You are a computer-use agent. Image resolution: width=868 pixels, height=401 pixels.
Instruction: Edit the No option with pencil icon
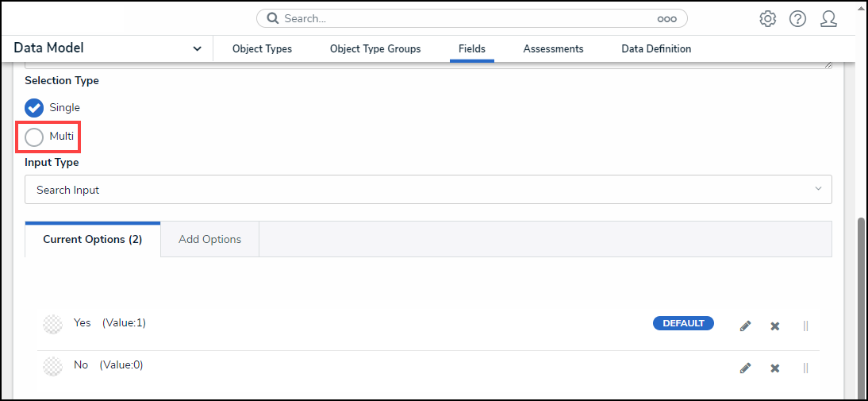click(x=745, y=368)
